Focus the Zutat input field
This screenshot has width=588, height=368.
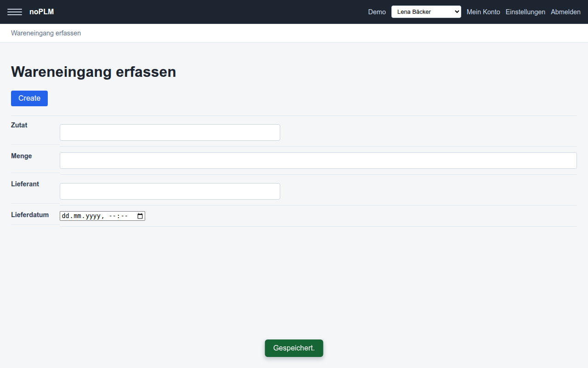pyautogui.click(x=170, y=132)
